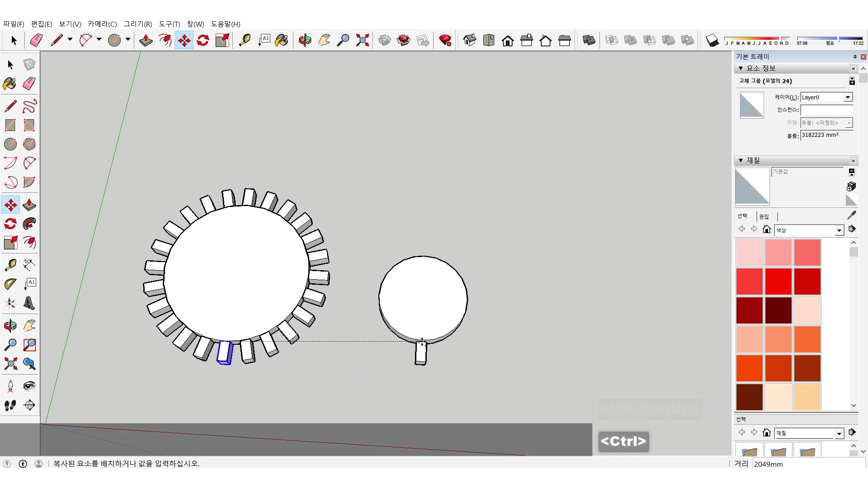Toggle the sample paint eyedropper
This screenshot has height=488, width=868.
pos(851,215)
